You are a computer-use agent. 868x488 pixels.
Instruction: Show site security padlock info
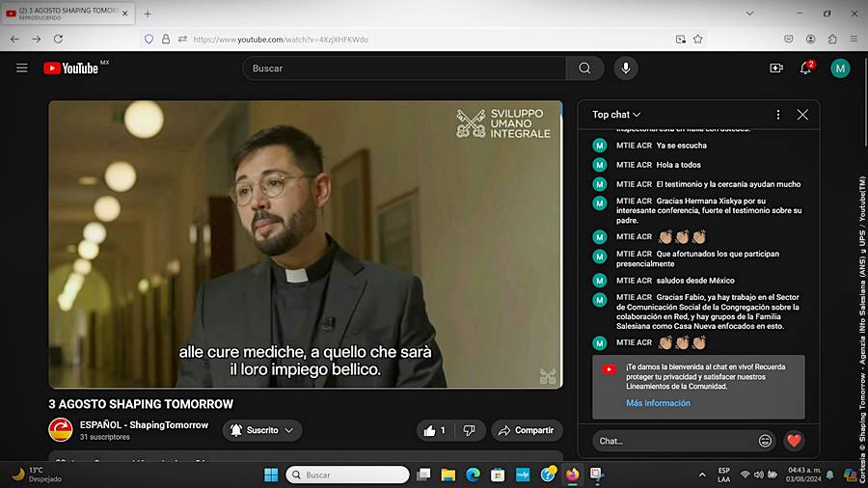pos(166,40)
